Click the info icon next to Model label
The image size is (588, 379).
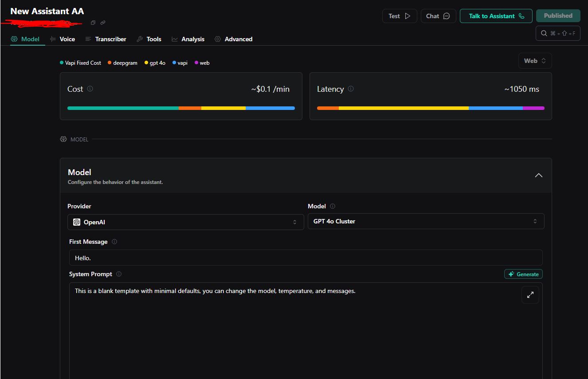point(333,206)
